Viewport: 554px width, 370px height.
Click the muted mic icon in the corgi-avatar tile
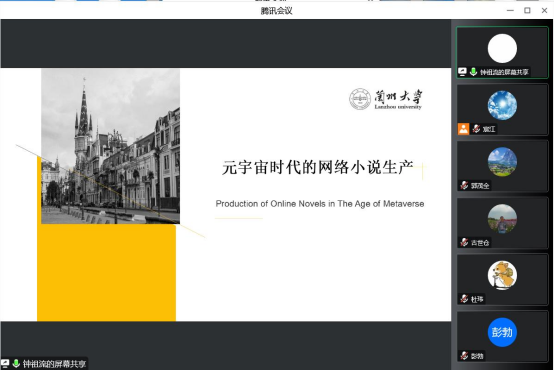coord(464,299)
